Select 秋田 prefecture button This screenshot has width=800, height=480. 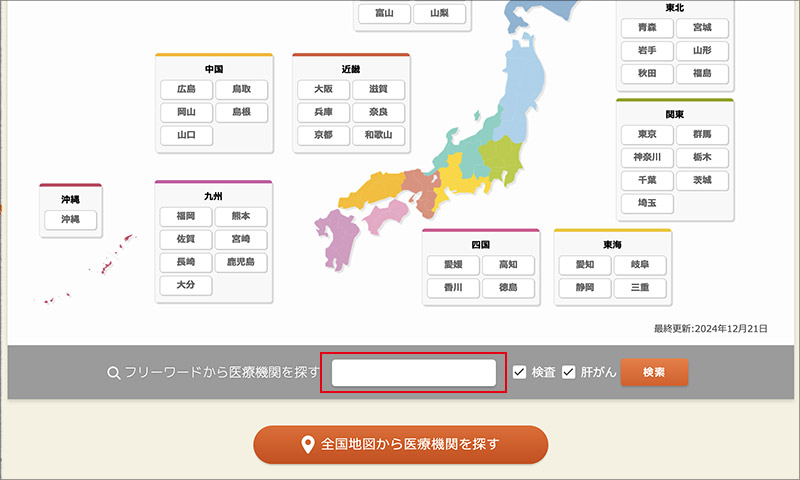[x=647, y=74]
